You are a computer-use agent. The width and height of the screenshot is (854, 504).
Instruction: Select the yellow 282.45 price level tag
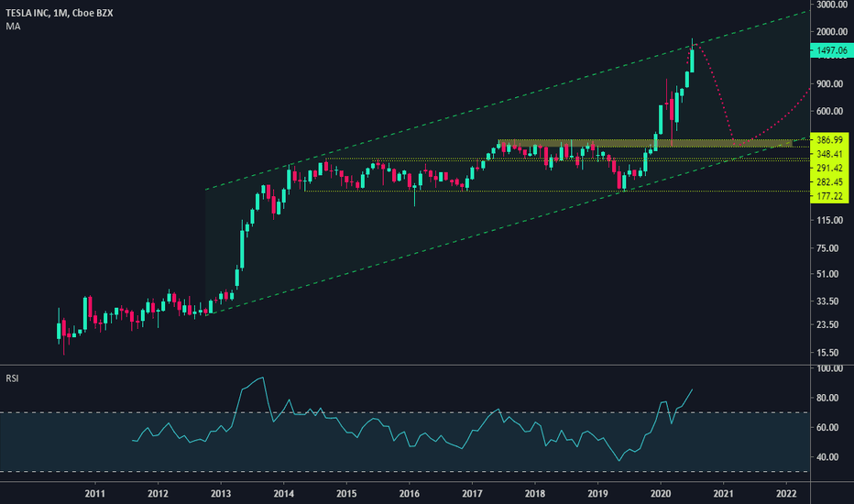coord(829,182)
